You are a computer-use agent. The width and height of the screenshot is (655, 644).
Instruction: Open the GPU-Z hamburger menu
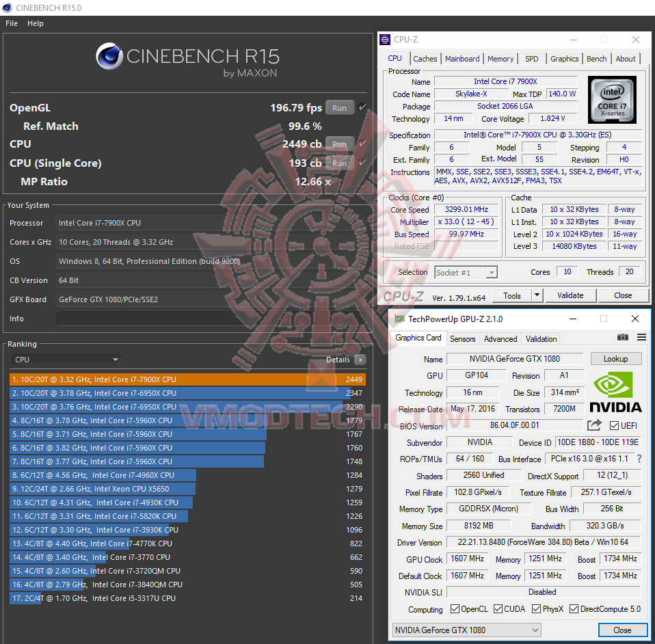coord(641,337)
